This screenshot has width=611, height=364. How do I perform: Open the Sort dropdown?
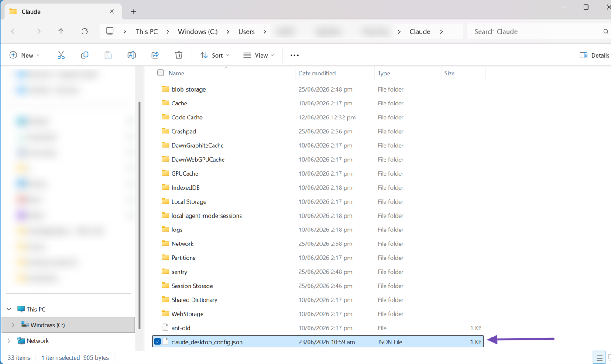coord(215,55)
